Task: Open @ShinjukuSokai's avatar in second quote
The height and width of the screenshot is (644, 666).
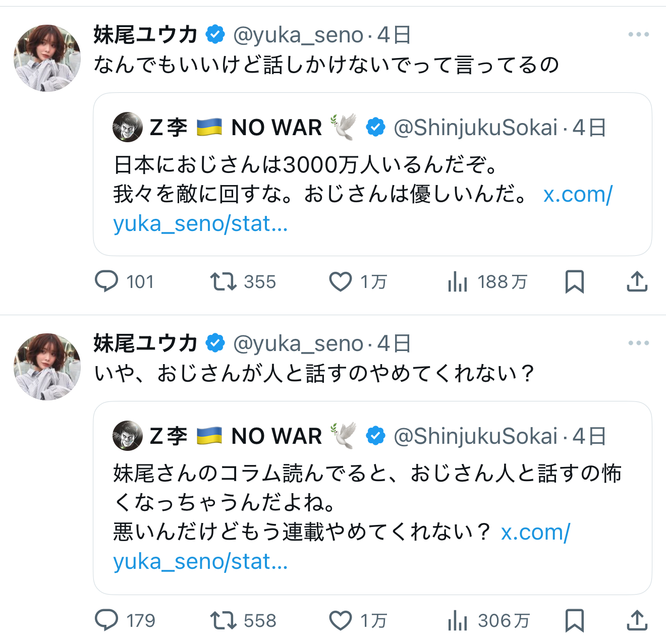Action: coord(127,435)
